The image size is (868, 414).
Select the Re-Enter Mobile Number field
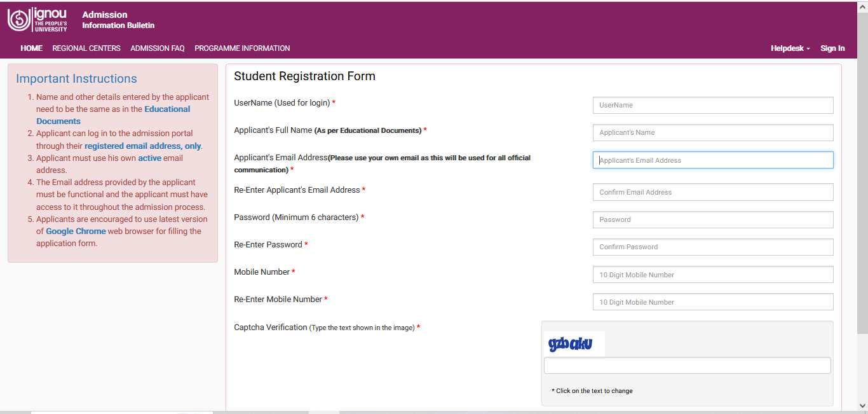[712, 302]
